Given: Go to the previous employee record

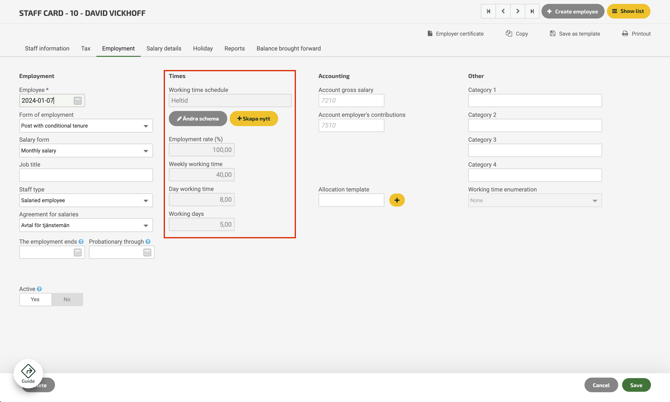Looking at the screenshot, I should [503, 12].
